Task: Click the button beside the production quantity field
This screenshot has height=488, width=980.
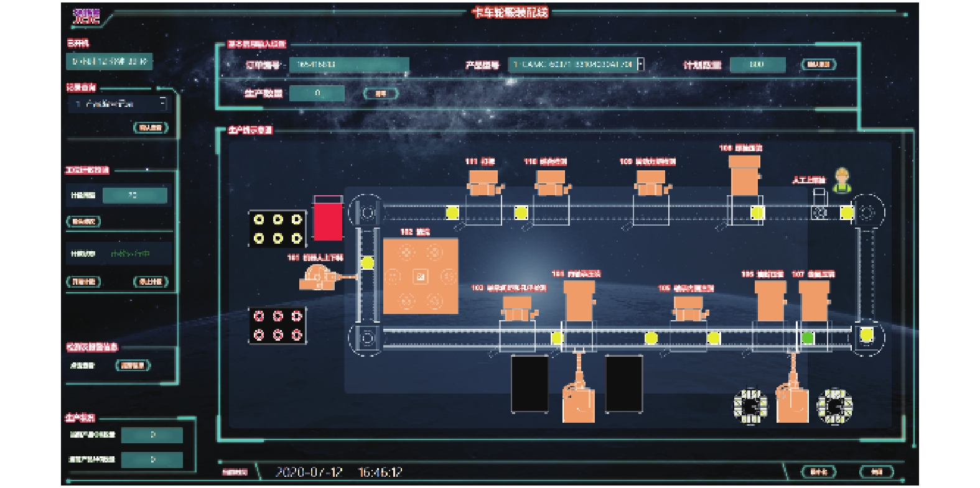Action: tap(380, 93)
